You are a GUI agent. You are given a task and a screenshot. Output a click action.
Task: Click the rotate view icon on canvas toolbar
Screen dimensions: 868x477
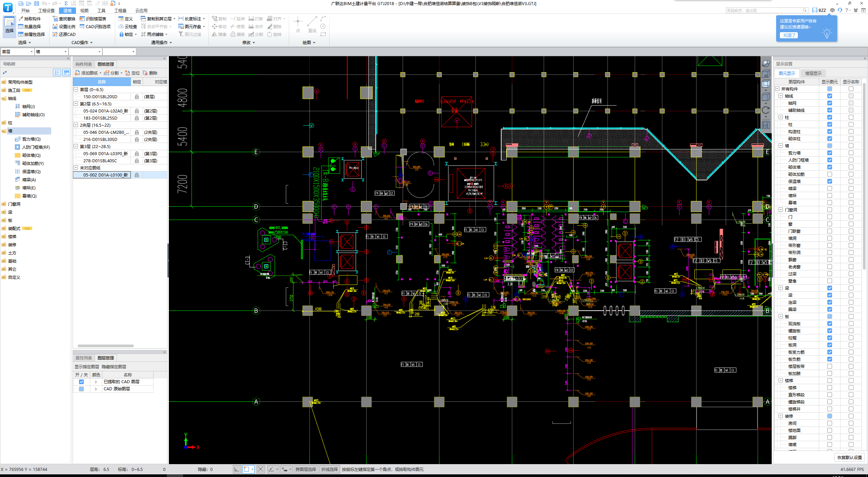[766, 110]
